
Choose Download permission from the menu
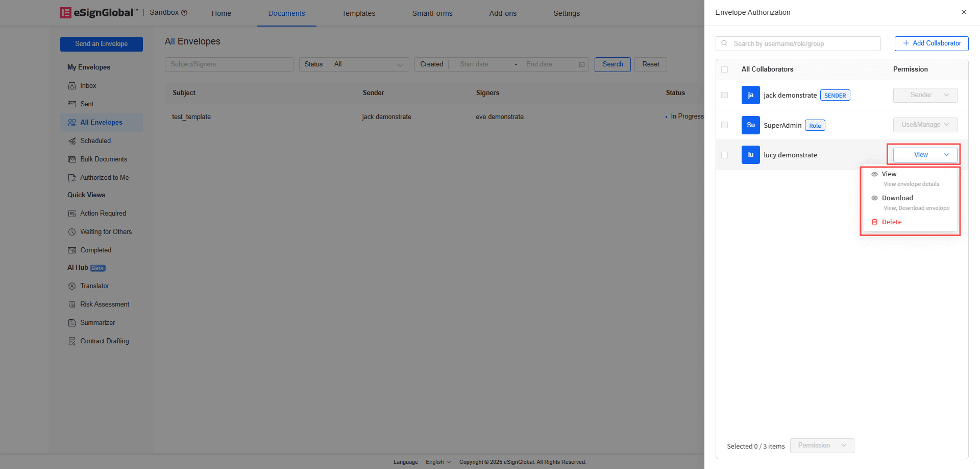(x=897, y=198)
